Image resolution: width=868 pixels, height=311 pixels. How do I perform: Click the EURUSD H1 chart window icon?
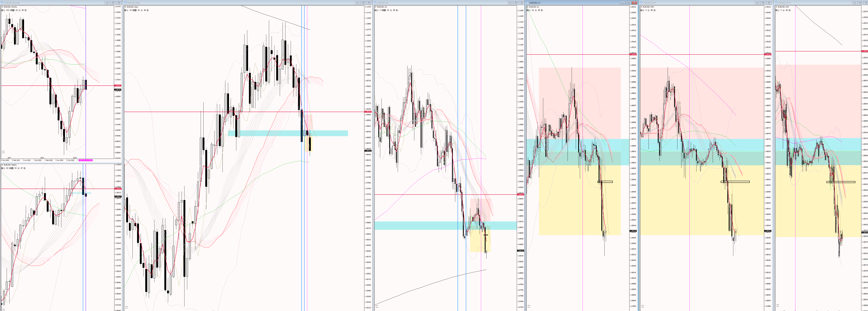click(x=528, y=3)
